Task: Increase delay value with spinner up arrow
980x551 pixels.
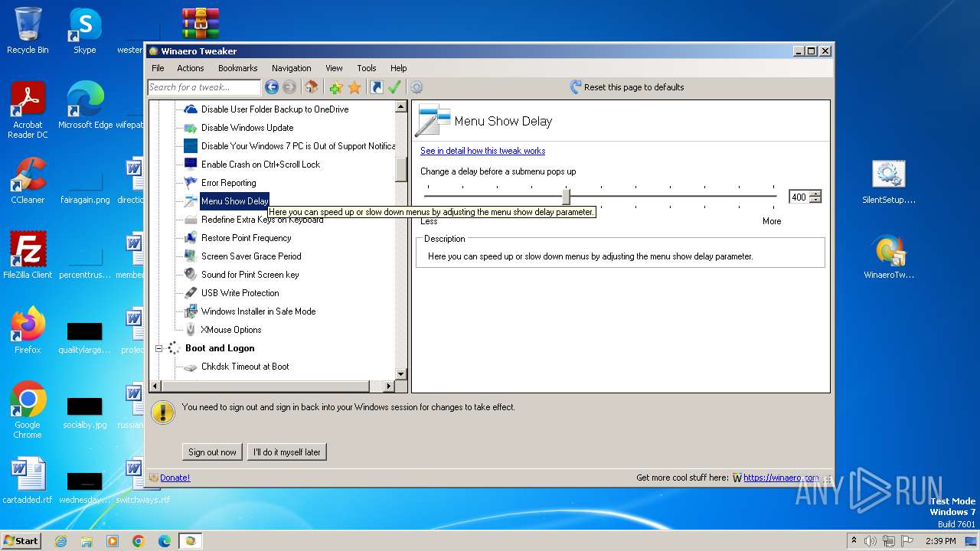Action: (x=815, y=194)
